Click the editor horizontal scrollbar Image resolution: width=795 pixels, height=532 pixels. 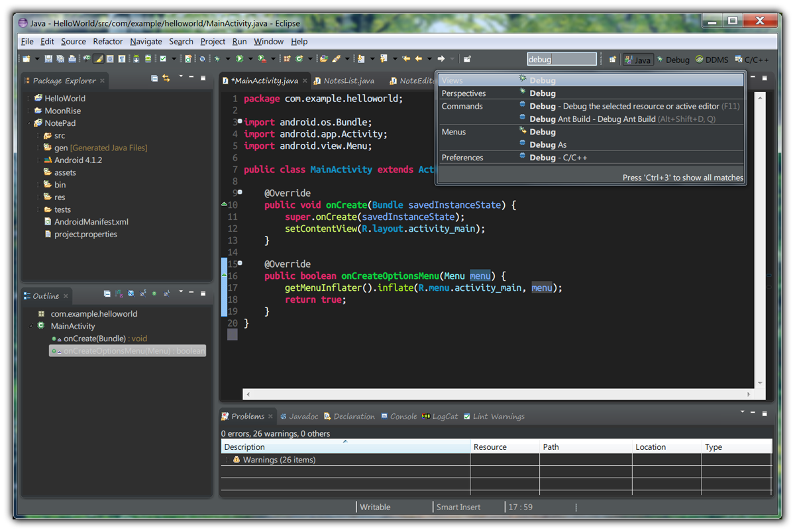(x=497, y=394)
